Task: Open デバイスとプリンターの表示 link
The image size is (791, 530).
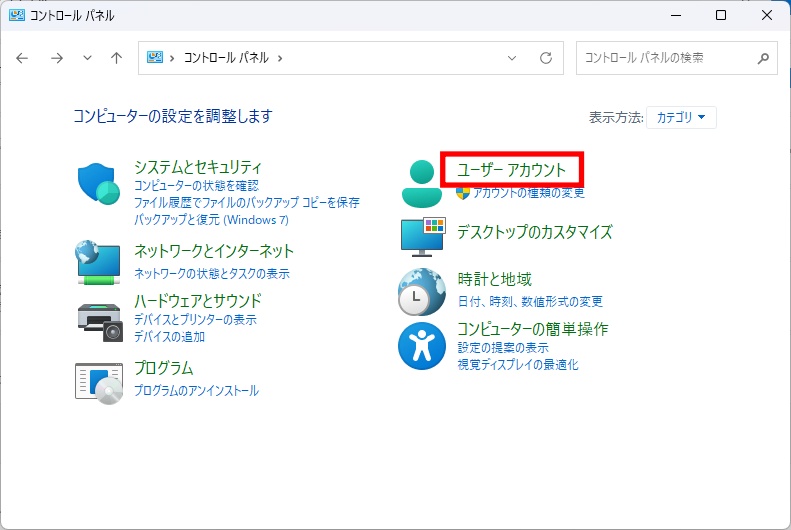Action: pos(195,320)
